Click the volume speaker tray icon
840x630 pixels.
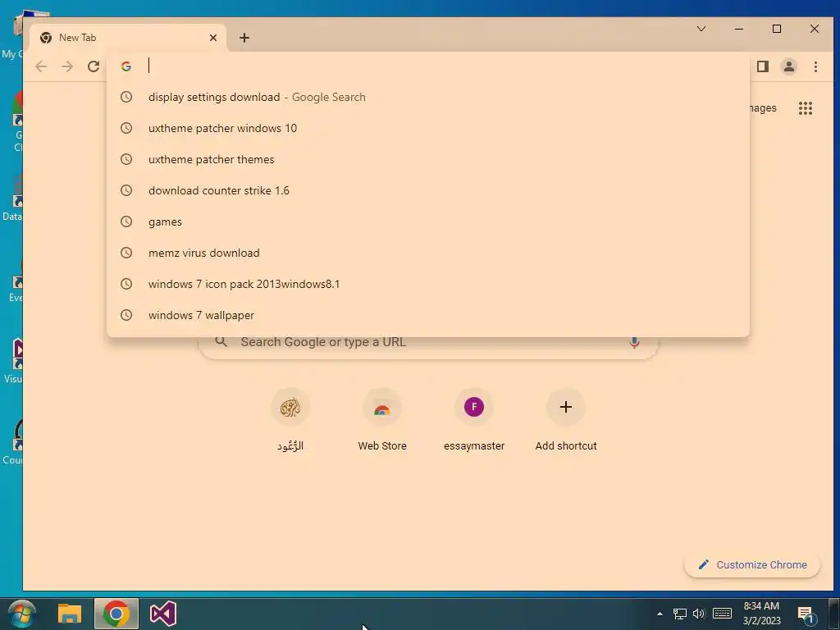tap(699, 614)
